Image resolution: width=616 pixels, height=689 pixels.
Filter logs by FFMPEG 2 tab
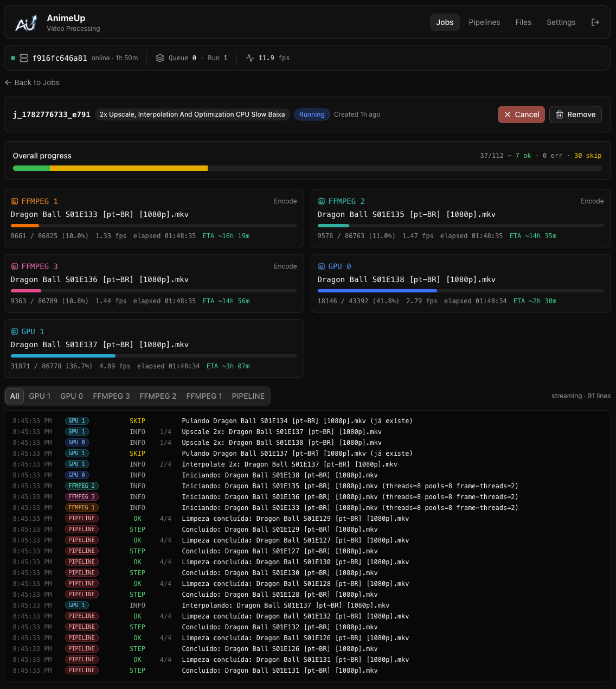(158, 396)
